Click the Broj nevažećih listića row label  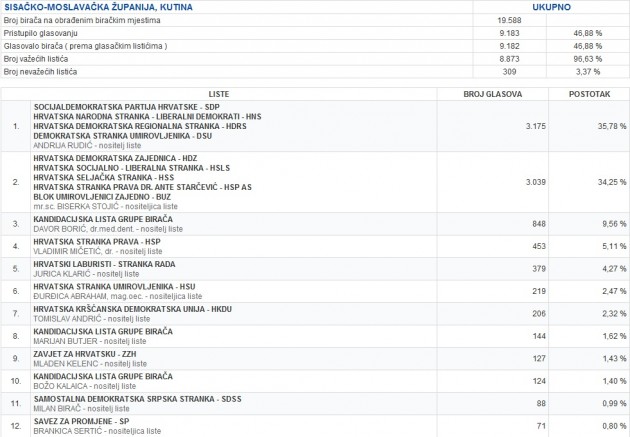click(44, 73)
